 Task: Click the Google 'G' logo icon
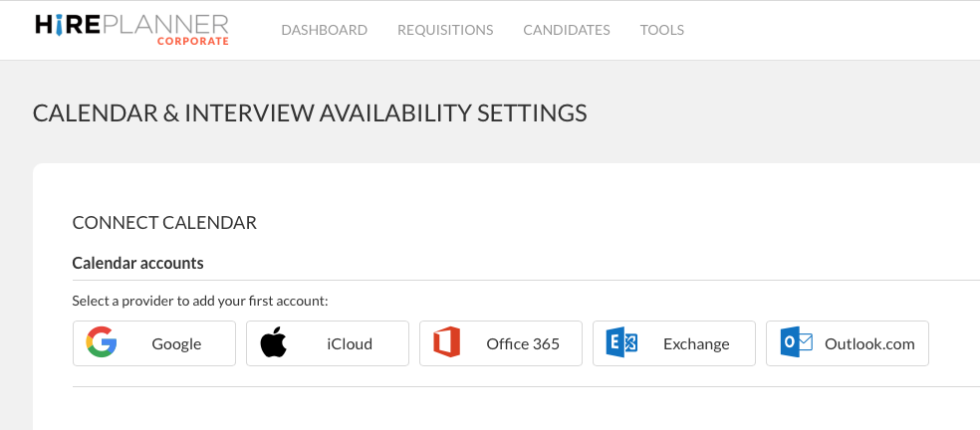pos(102,343)
